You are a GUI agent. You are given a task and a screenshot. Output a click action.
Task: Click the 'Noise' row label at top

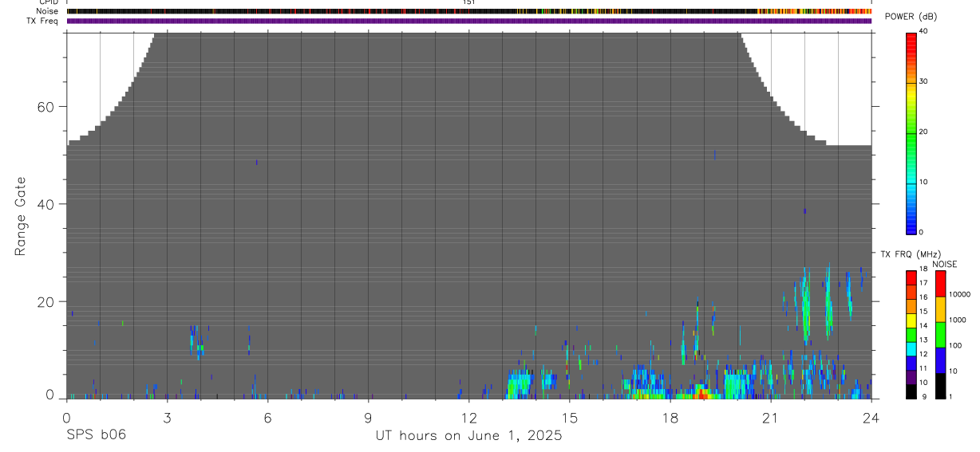[x=48, y=11]
